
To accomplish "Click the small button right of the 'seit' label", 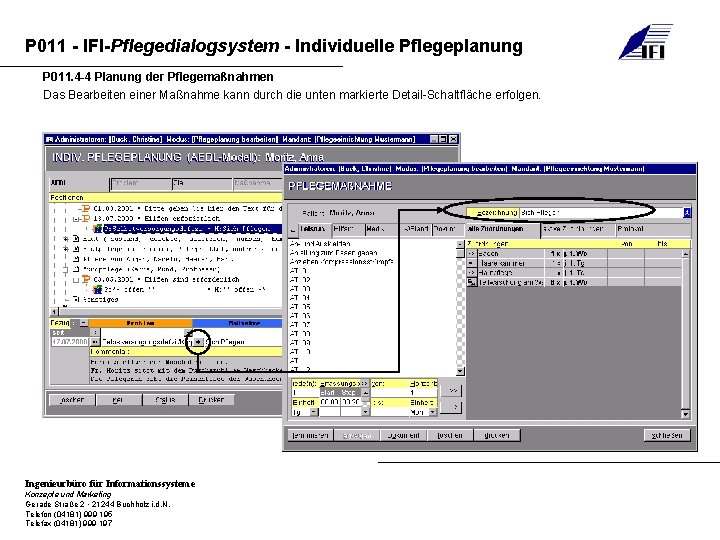I will pyautogui.click(x=95, y=332).
